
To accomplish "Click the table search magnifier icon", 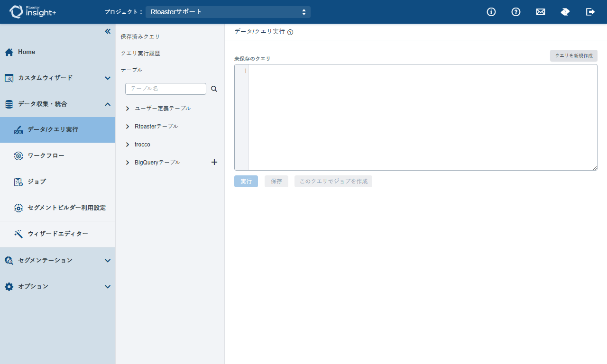I will [x=214, y=89].
